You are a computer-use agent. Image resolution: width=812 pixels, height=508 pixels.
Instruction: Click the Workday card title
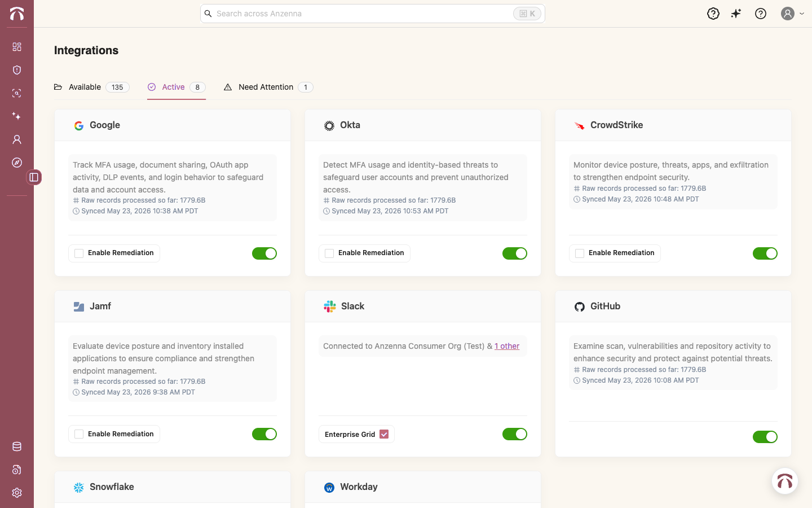[359, 487]
